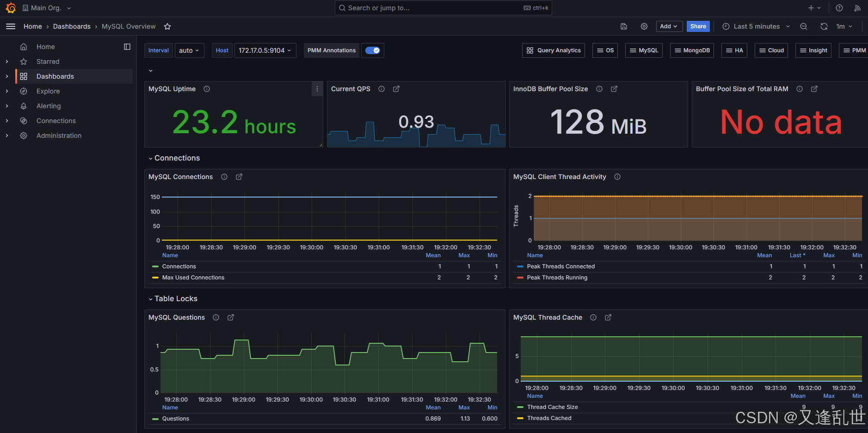Open the 1m refresh interval dropdown

coord(844,26)
